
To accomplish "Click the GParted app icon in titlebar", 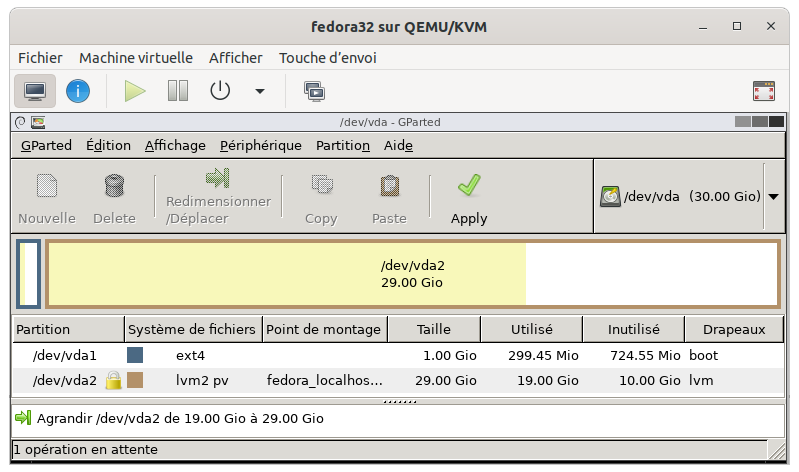I will 38,122.
